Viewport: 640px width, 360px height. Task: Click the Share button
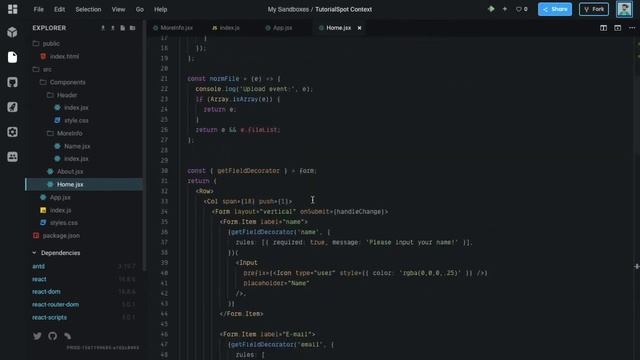tap(555, 9)
